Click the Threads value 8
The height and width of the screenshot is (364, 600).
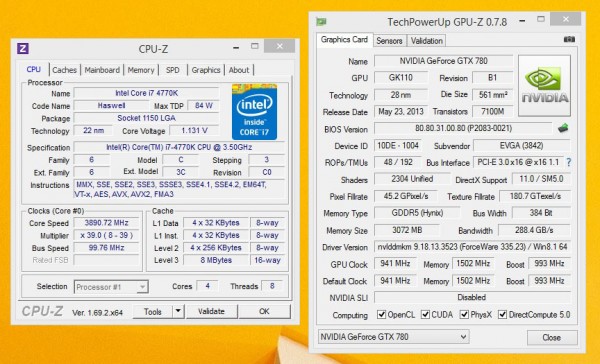(x=272, y=286)
